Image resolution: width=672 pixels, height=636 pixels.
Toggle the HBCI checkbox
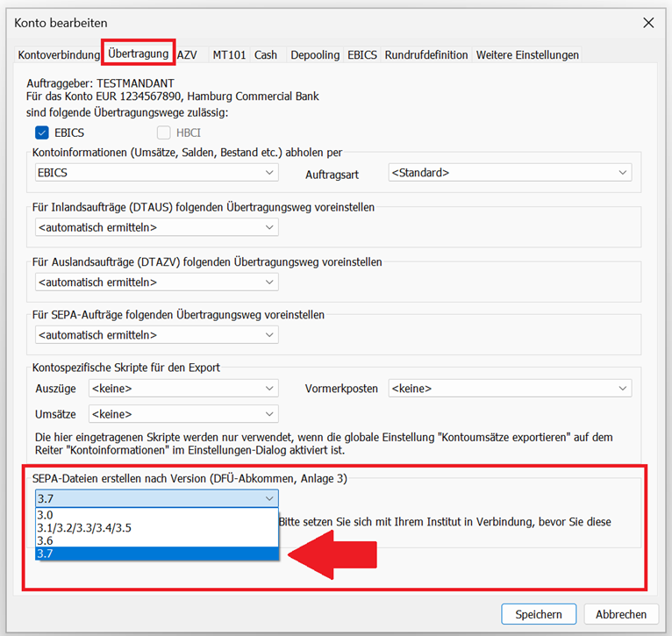(164, 132)
